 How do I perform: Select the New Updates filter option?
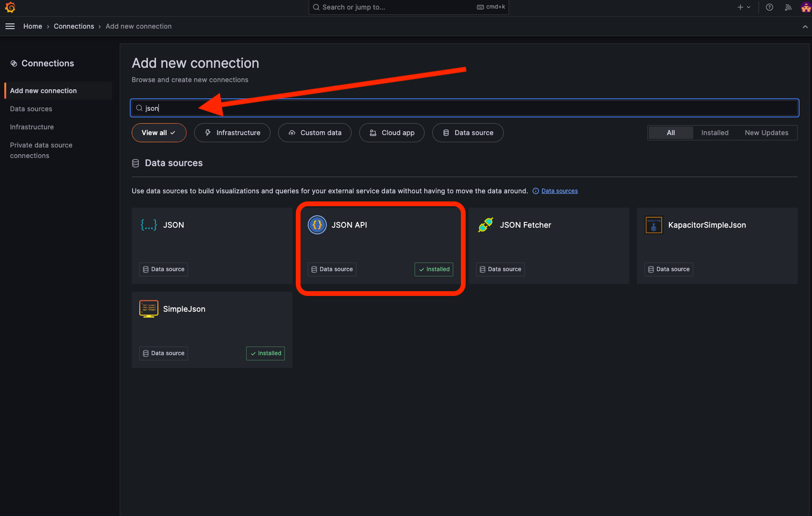tap(767, 133)
